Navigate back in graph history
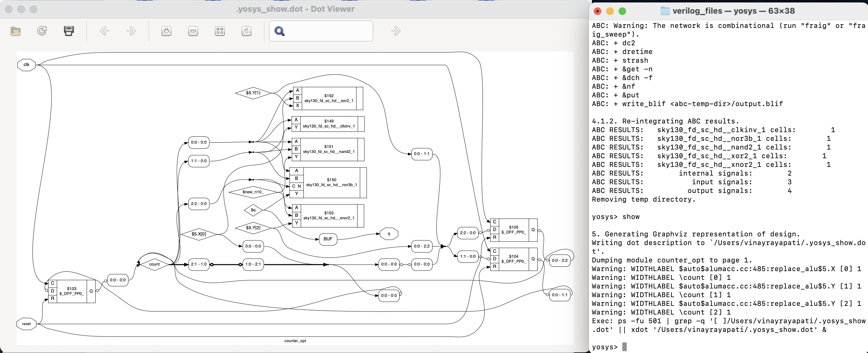 point(105,31)
